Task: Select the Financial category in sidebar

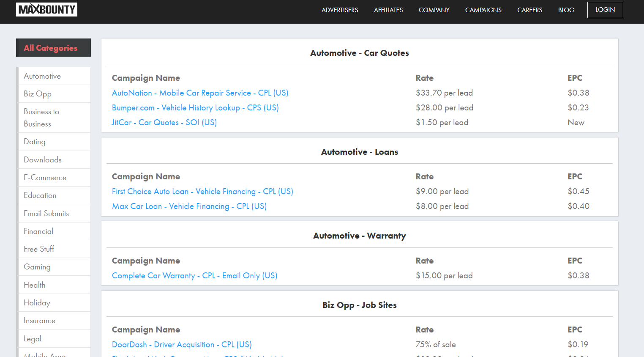Action: (38, 231)
